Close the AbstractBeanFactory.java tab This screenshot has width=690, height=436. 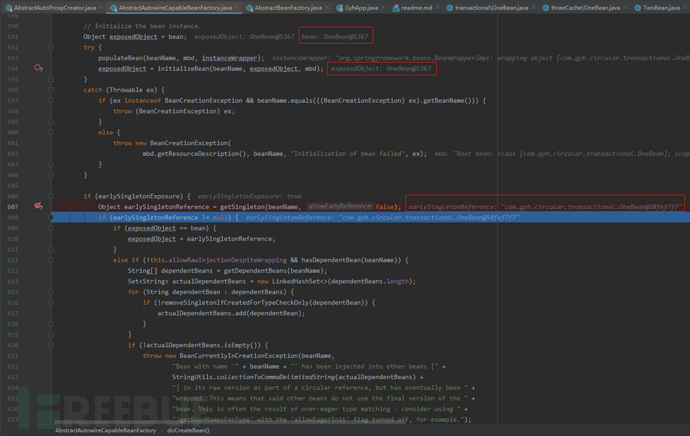pyautogui.click(x=328, y=7)
